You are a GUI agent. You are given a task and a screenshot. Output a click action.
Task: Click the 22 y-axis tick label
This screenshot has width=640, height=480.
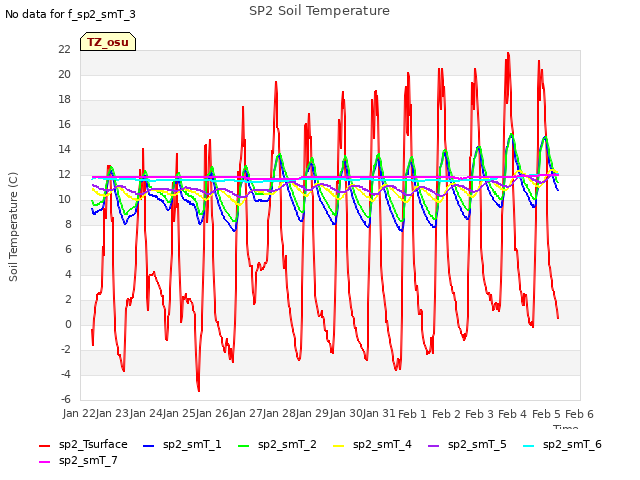64,49
